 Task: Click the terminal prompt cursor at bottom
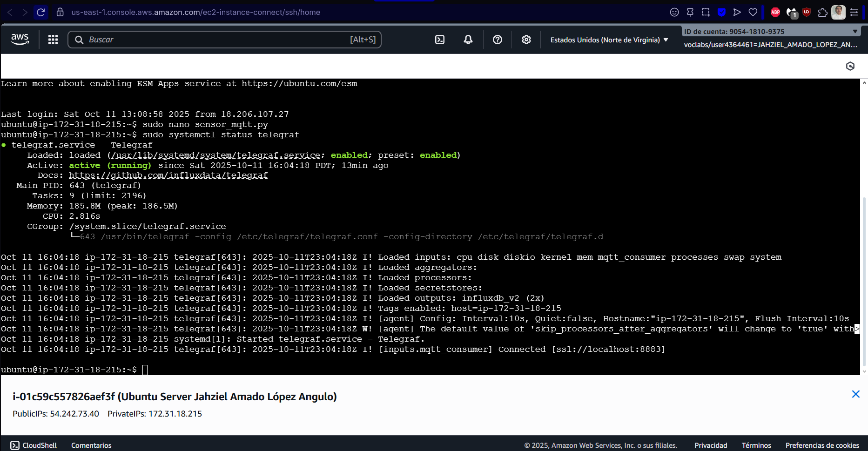point(145,370)
